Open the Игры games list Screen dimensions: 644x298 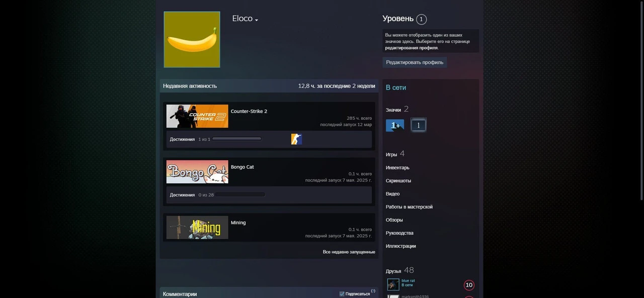pos(391,154)
